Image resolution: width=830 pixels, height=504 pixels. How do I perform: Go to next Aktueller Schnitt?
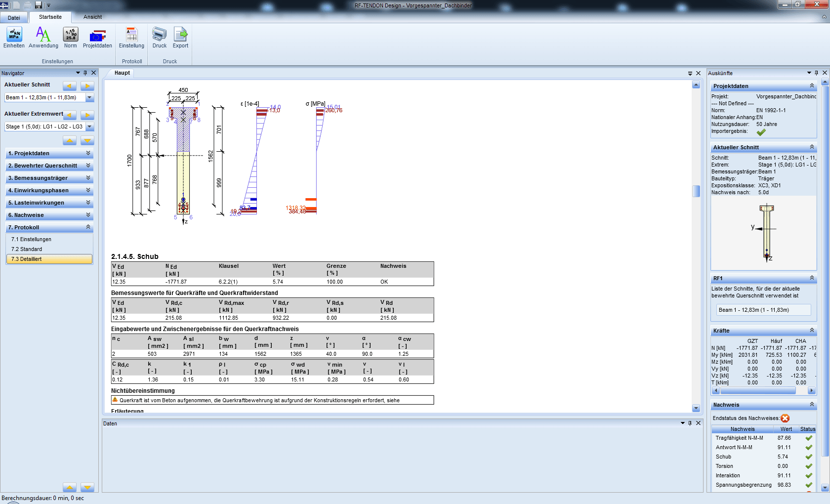pyautogui.click(x=87, y=86)
